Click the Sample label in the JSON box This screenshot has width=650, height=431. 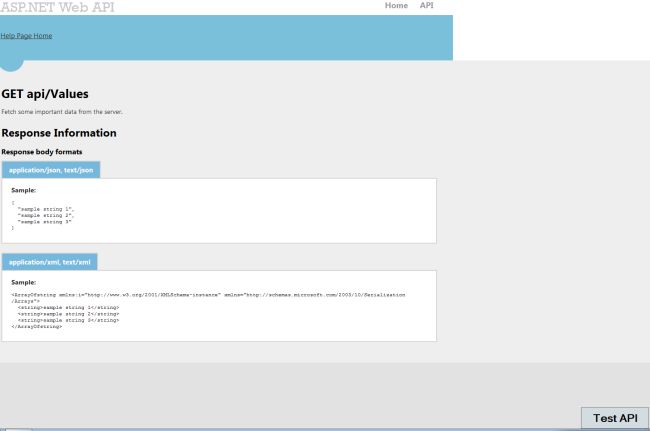click(24, 190)
